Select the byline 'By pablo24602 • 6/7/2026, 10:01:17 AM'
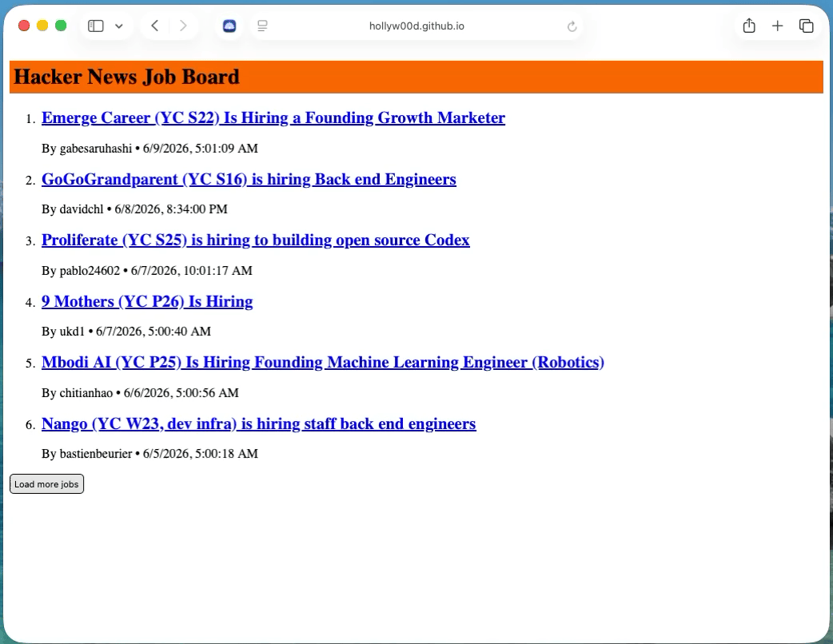This screenshot has width=833, height=644. coord(146,271)
